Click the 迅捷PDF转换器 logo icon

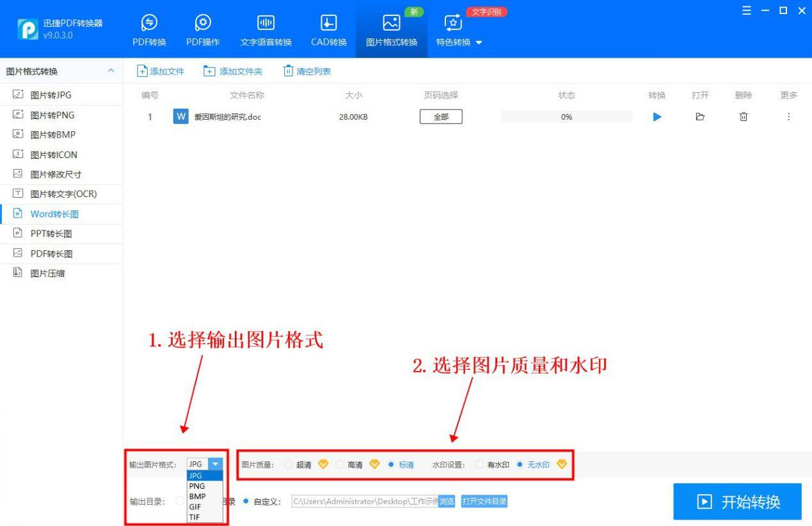[28, 29]
